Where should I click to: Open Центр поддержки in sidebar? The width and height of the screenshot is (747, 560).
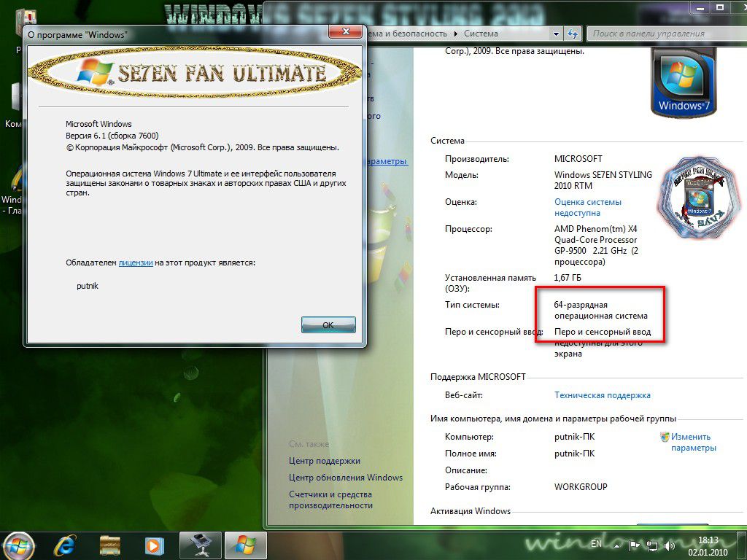(x=325, y=461)
